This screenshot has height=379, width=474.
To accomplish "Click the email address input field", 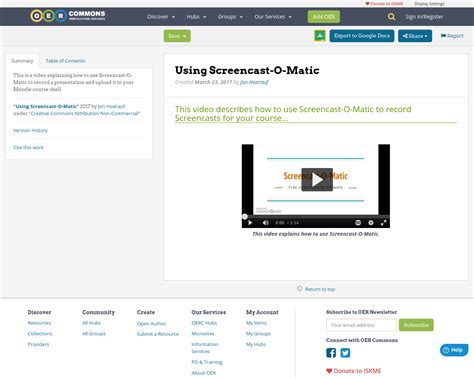I will point(361,325).
